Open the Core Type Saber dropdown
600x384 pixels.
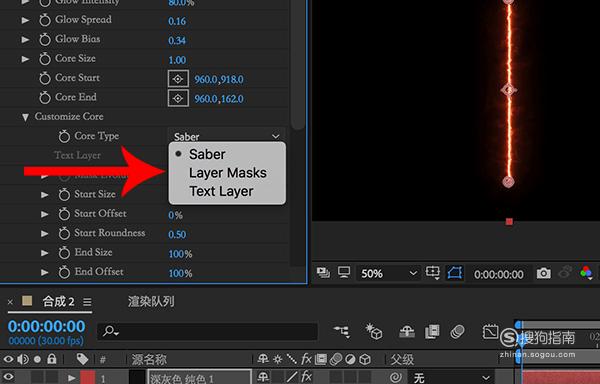click(x=227, y=136)
